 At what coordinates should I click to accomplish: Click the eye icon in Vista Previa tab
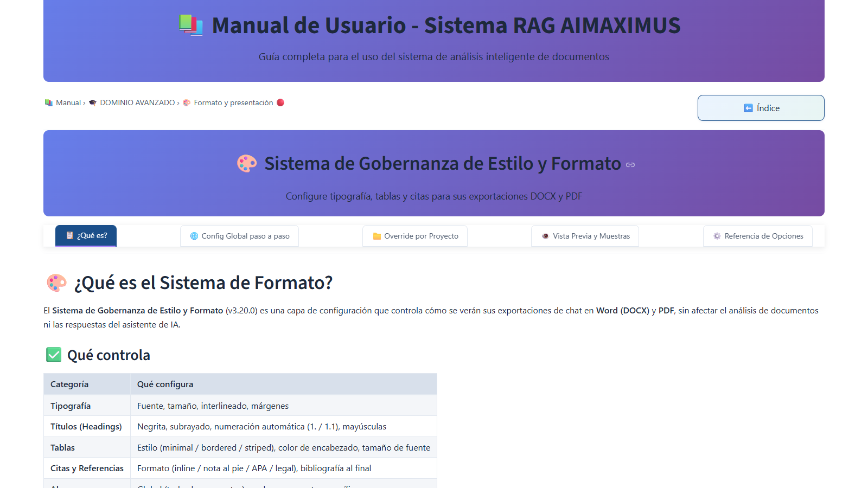(545, 236)
